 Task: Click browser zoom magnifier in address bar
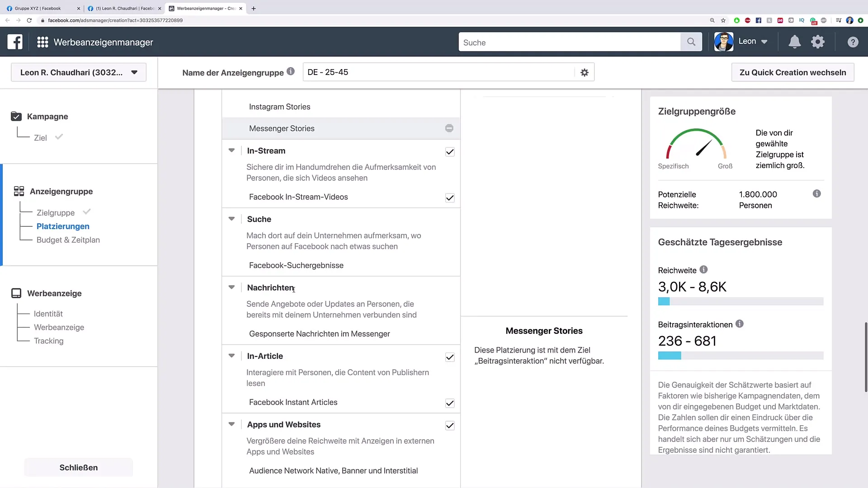pyautogui.click(x=712, y=20)
